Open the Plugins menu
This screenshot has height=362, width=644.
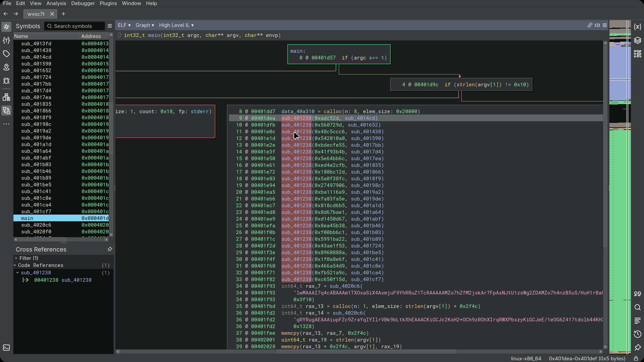(x=108, y=3)
